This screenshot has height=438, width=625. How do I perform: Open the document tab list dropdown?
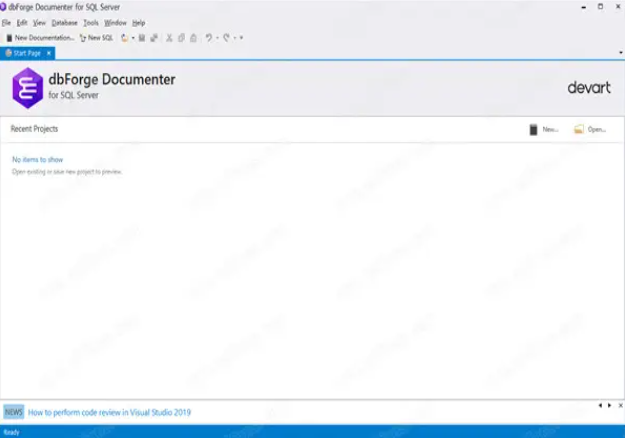(x=621, y=53)
